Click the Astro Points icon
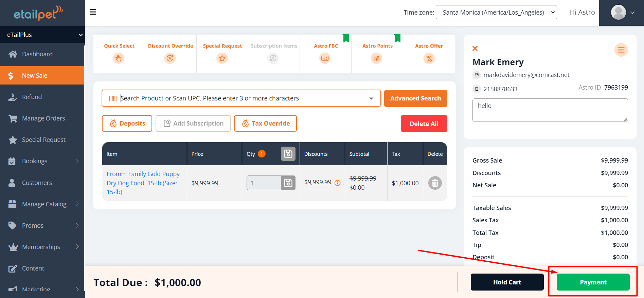 [377, 58]
